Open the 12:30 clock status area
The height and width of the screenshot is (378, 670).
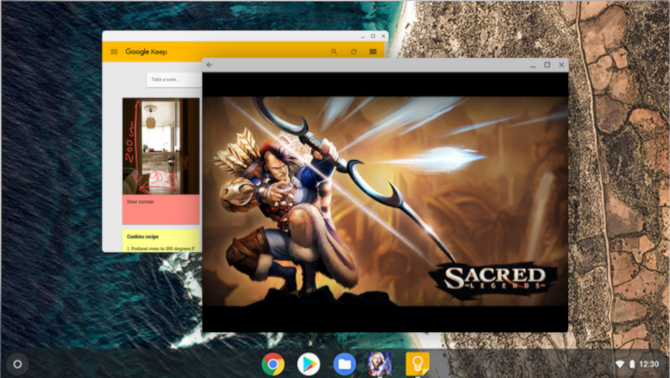649,364
